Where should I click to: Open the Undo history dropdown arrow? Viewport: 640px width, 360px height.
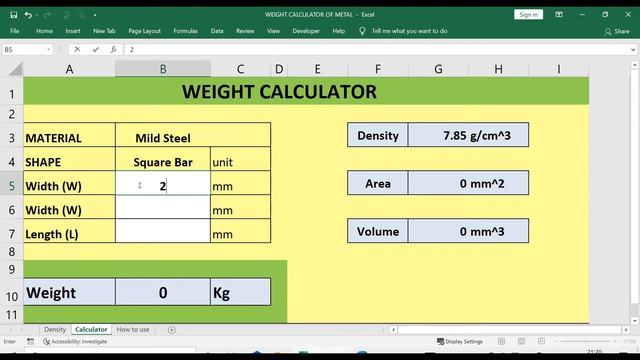point(37,15)
